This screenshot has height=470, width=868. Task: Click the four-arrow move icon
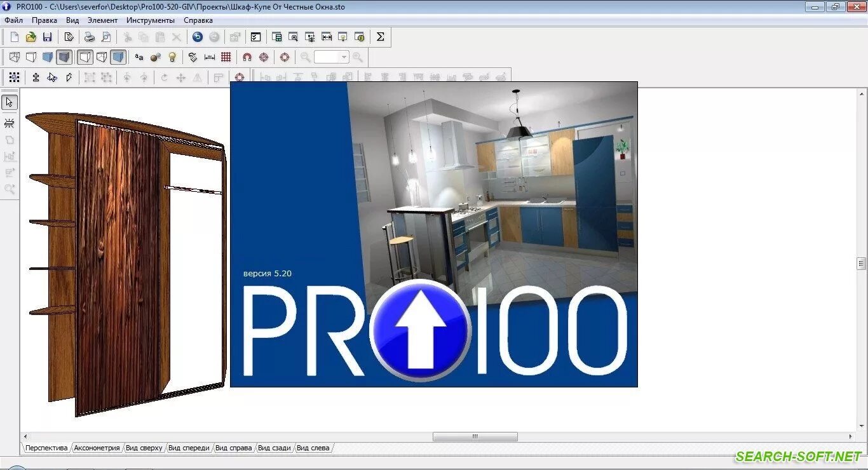point(181,77)
